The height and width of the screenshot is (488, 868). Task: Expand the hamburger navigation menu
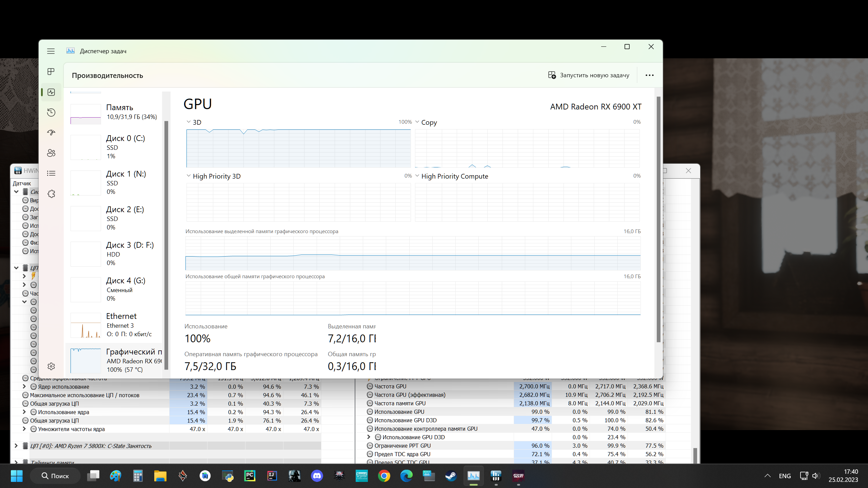(51, 51)
